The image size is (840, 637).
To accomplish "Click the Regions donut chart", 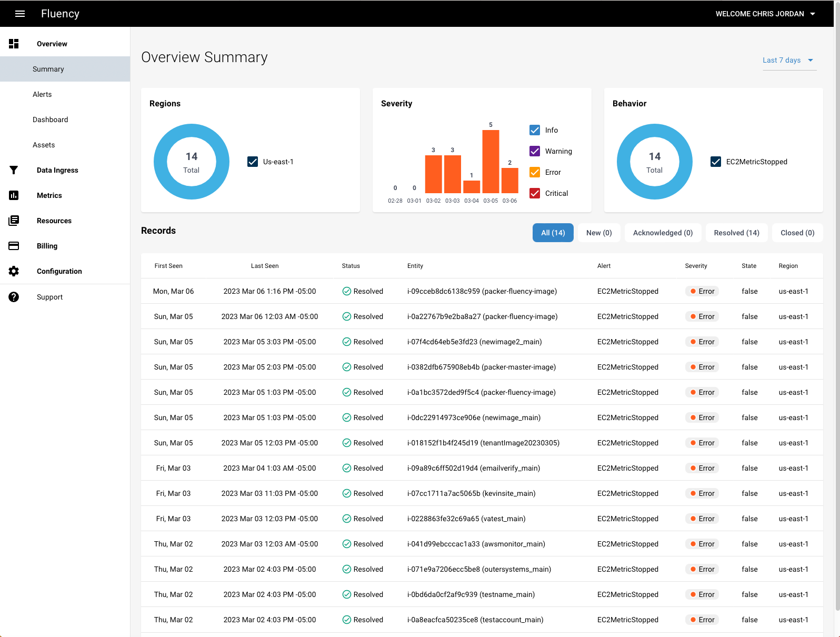I will [x=192, y=162].
